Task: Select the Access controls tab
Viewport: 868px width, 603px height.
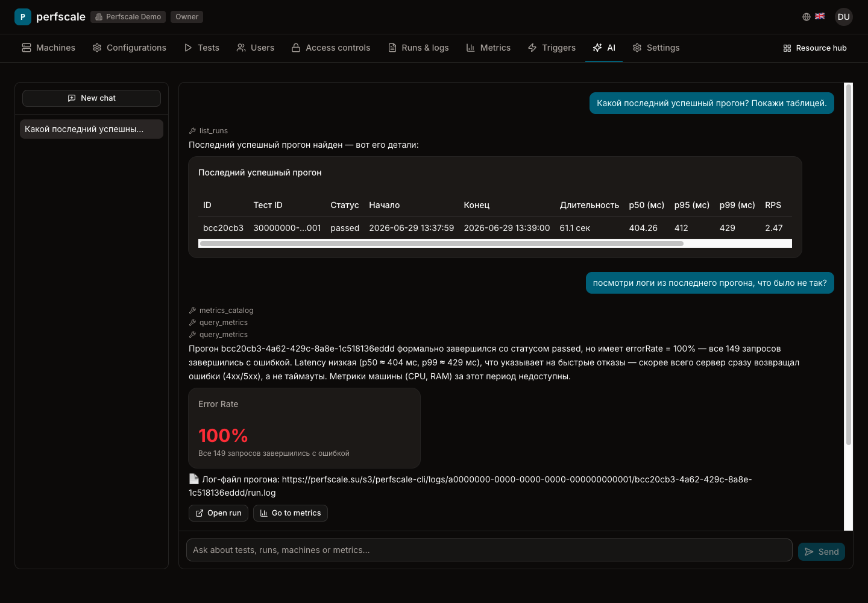Action: click(331, 48)
